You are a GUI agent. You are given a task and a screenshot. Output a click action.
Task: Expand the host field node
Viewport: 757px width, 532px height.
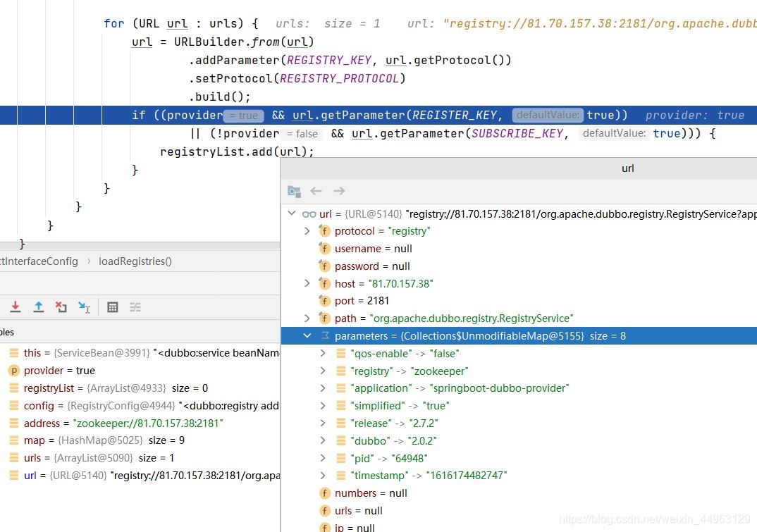[307, 283]
